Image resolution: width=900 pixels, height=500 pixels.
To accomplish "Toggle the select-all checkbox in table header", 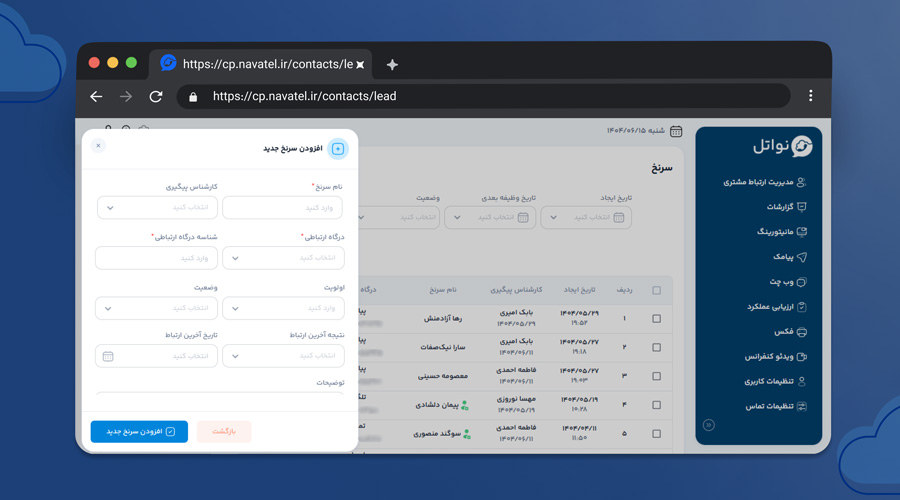I will [x=657, y=290].
